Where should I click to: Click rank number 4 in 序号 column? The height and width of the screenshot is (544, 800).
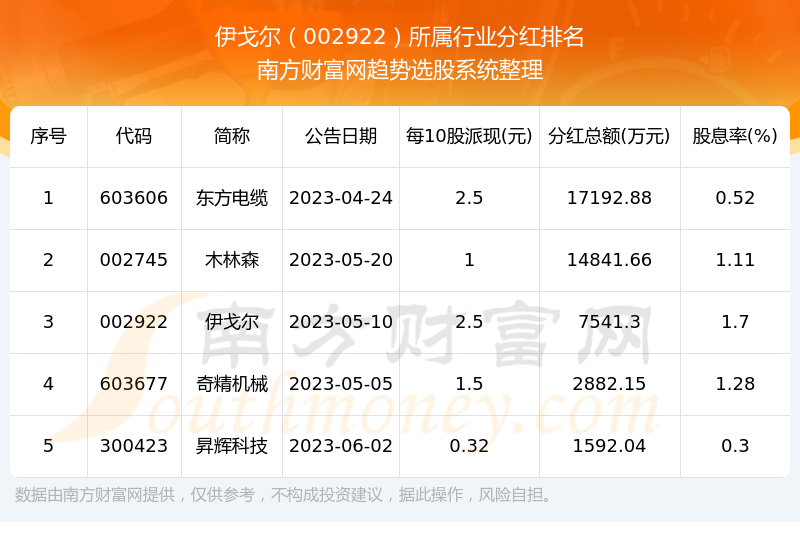tap(48, 384)
